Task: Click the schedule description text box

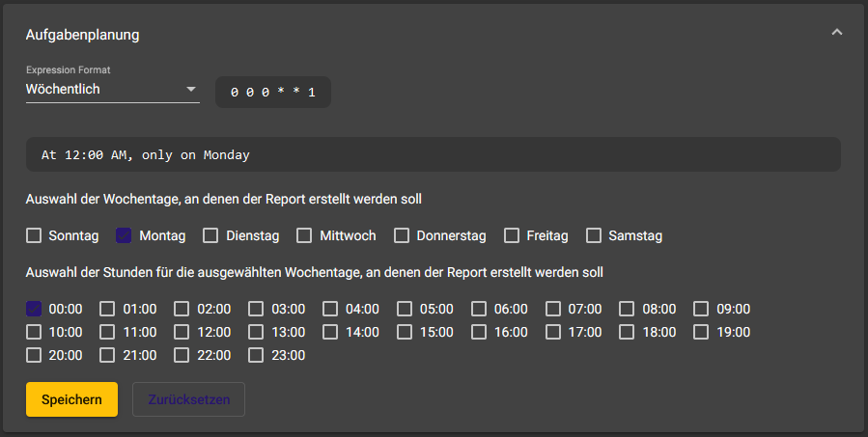Action: click(x=433, y=154)
